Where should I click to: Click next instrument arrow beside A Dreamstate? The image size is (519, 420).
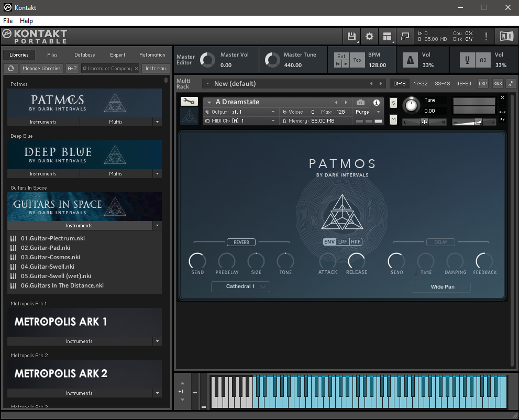[x=346, y=103]
